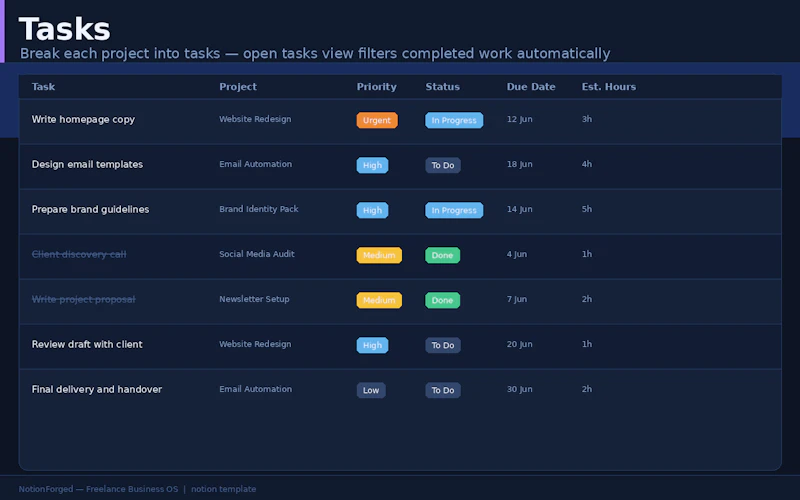
Task: Click Medium priority tag for Write project proposal
Action: [379, 300]
